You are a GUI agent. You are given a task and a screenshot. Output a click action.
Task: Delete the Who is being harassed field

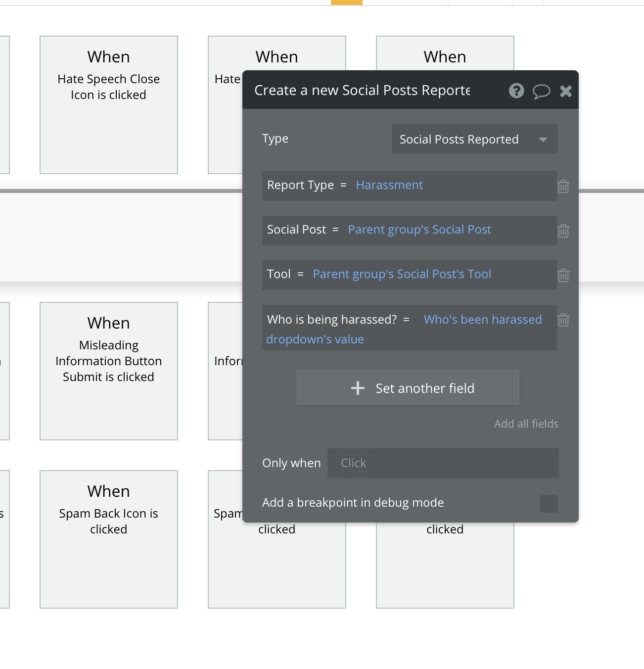[563, 320]
